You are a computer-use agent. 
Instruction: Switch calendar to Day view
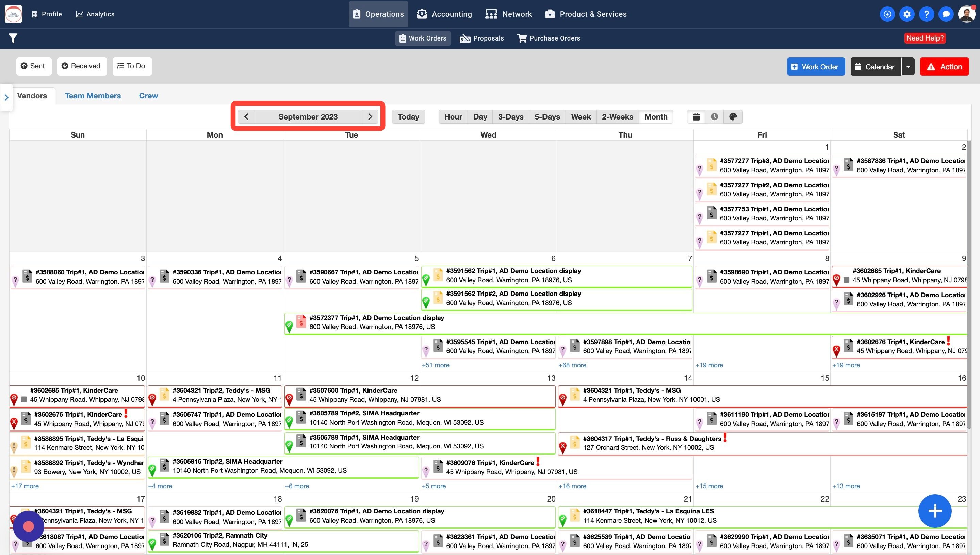click(x=480, y=117)
